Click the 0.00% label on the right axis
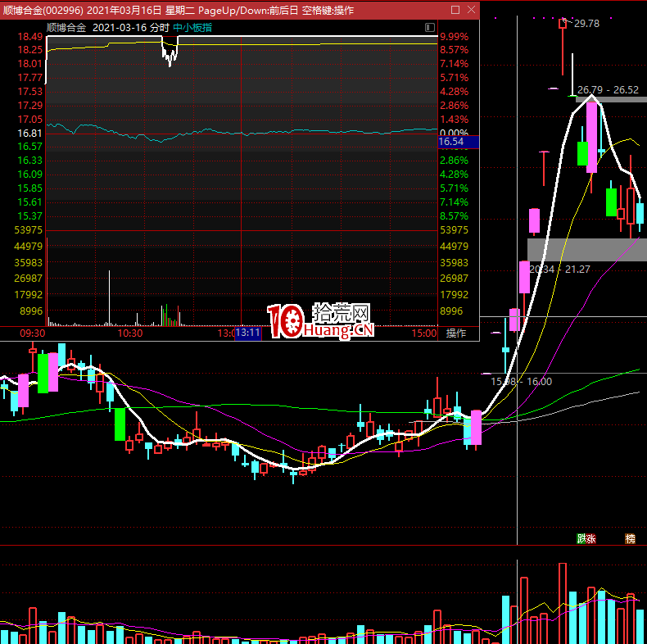 pos(454,133)
